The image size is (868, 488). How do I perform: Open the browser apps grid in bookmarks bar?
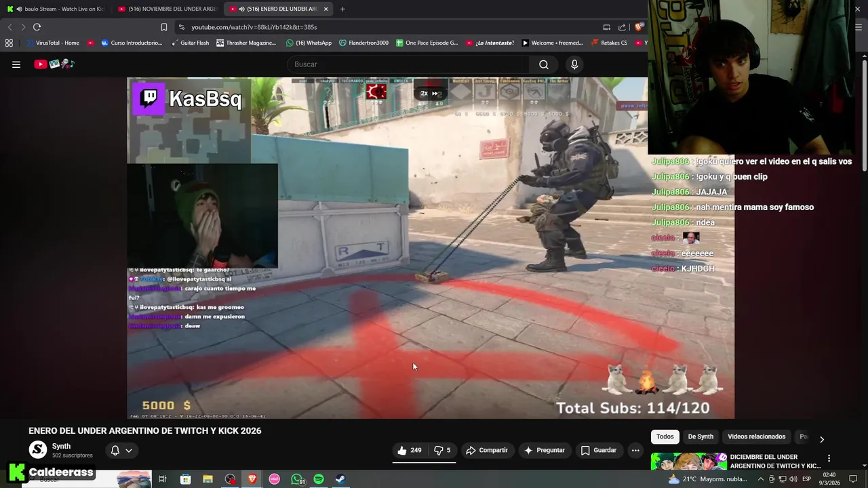pyautogui.click(x=9, y=43)
